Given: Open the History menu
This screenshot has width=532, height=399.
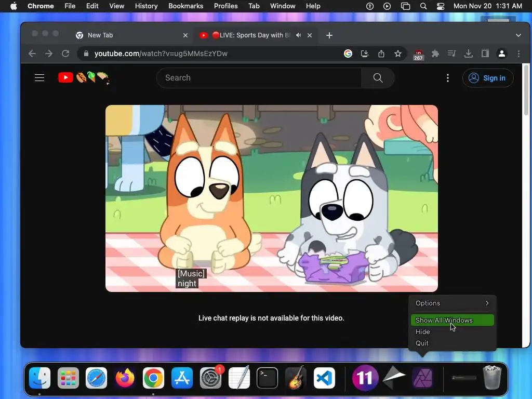Looking at the screenshot, I should coord(146,6).
